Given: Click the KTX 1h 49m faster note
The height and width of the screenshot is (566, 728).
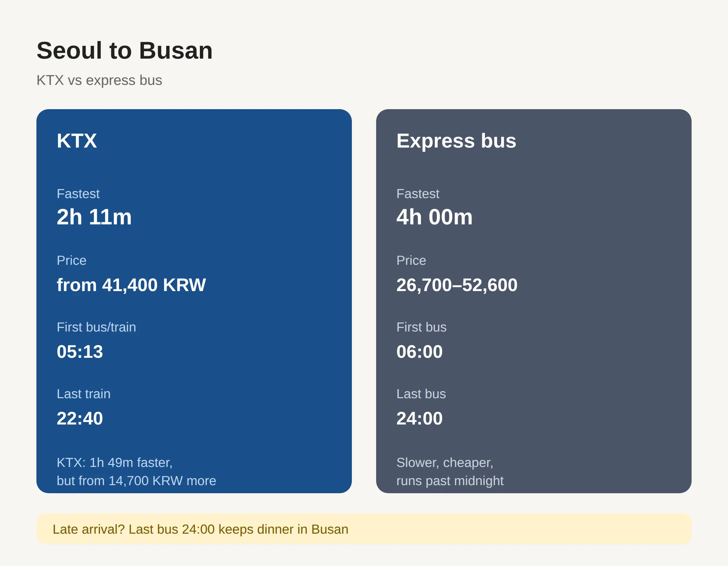Looking at the screenshot, I should coord(136,472).
